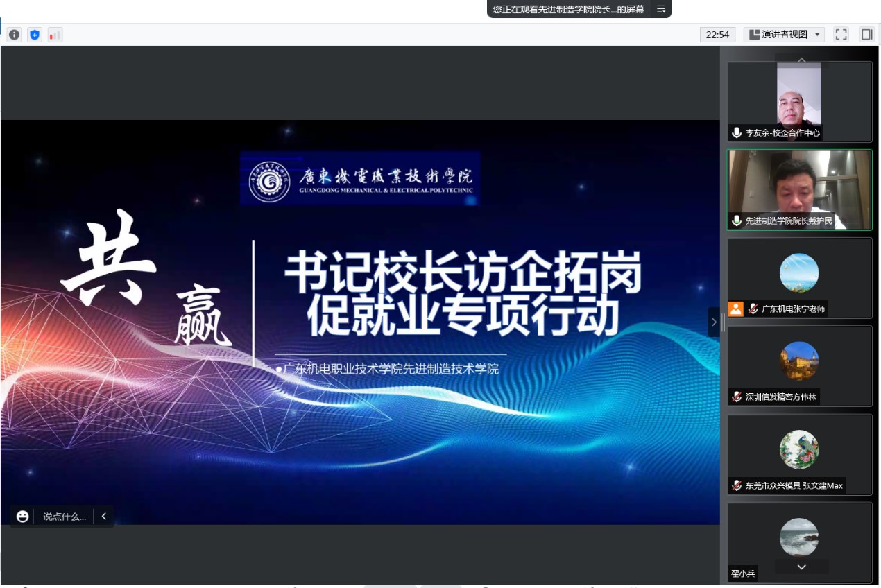Viewport: 881px width, 588px height.
Task: Click the orange host icon for 广东机电张宁老师
Action: tap(736, 309)
